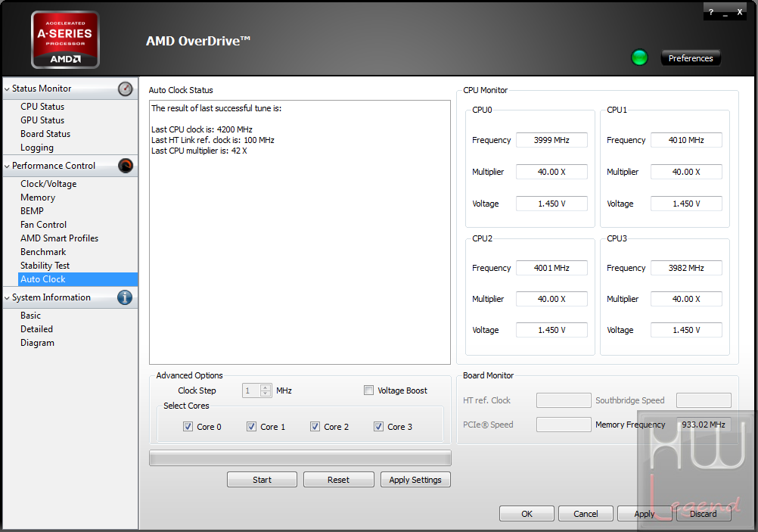Image resolution: width=758 pixels, height=532 pixels.
Task: Open the BEMP page
Action: click(x=32, y=211)
